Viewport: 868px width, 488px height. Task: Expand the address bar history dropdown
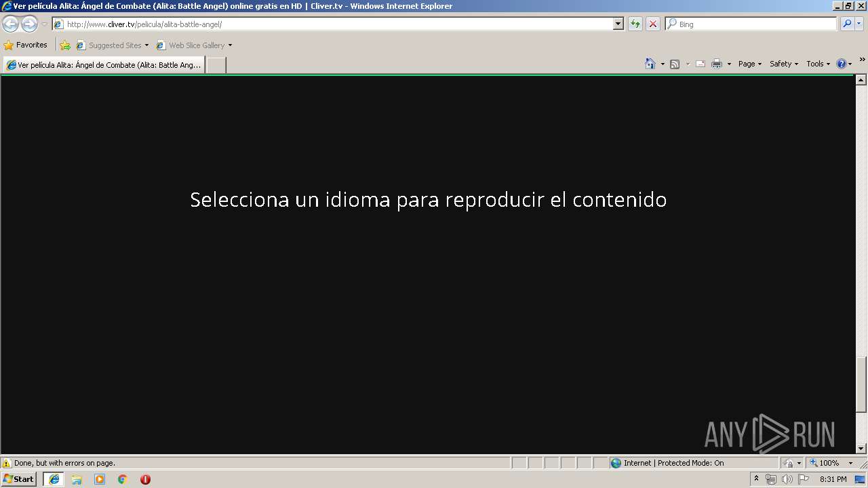point(618,24)
